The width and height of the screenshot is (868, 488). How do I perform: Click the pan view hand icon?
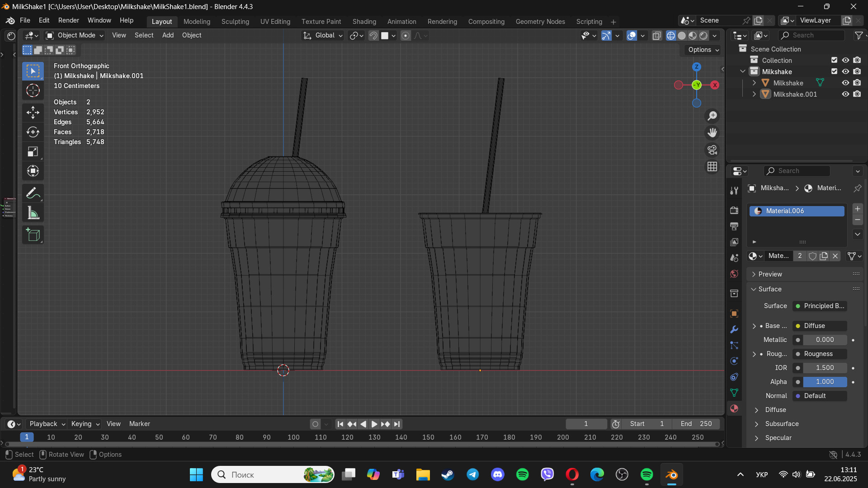[x=712, y=133]
